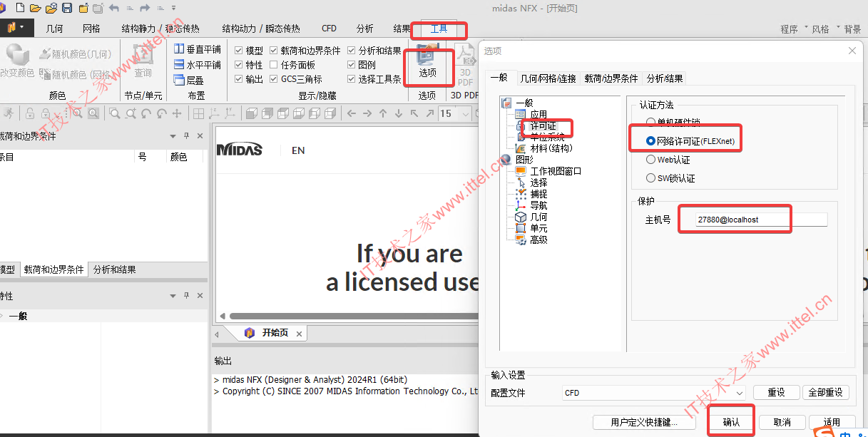Image resolution: width=868 pixels, height=437 pixels.
Task: Open the 分析 ribbon tab
Action: (364, 29)
